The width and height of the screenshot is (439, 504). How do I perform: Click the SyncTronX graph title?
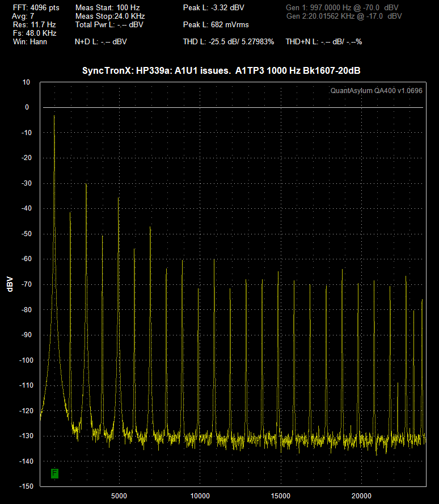(x=221, y=71)
